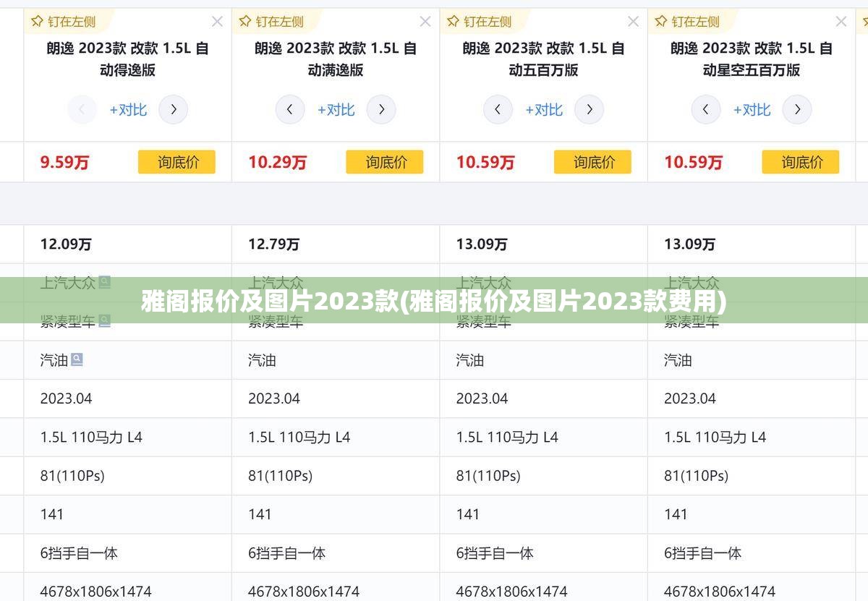Move 自动满逸版 column right with arrow
The height and width of the screenshot is (601, 868).
click(x=381, y=110)
